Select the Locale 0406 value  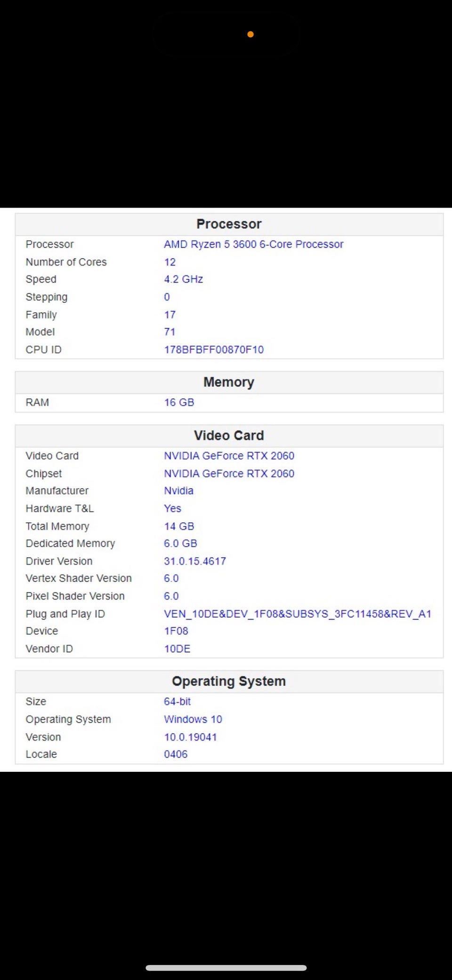tap(176, 754)
